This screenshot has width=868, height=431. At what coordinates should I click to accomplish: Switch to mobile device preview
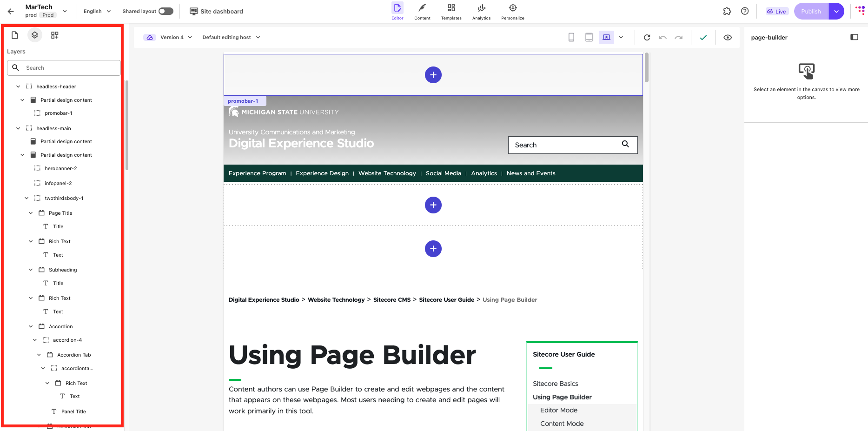pyautogui.click(x=571, y=38)
